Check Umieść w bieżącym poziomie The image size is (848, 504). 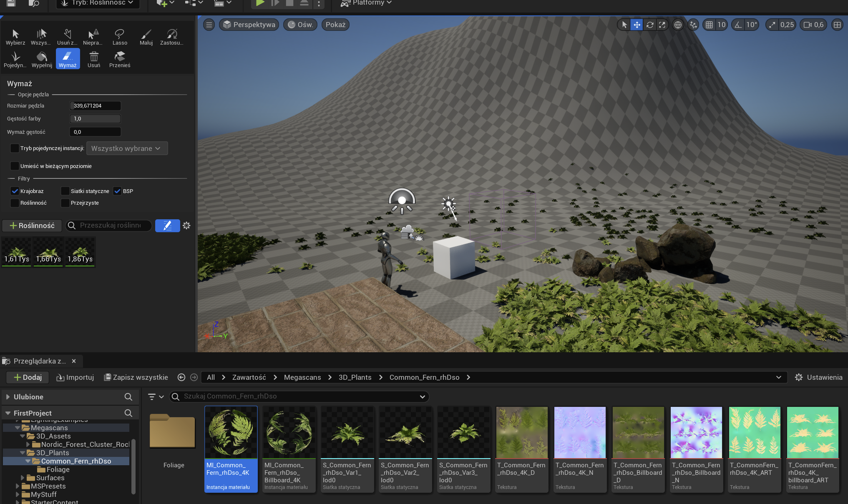(15, 166)
